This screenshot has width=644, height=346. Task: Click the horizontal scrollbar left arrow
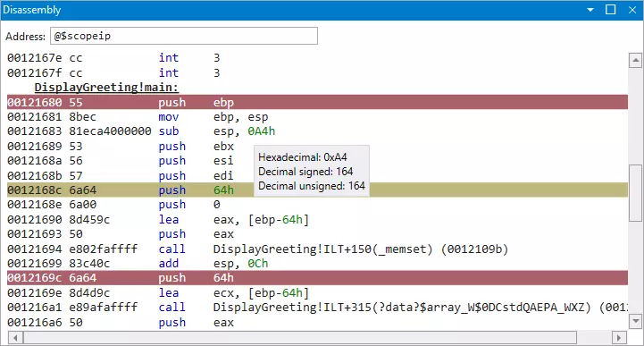[x=15, y=338]
